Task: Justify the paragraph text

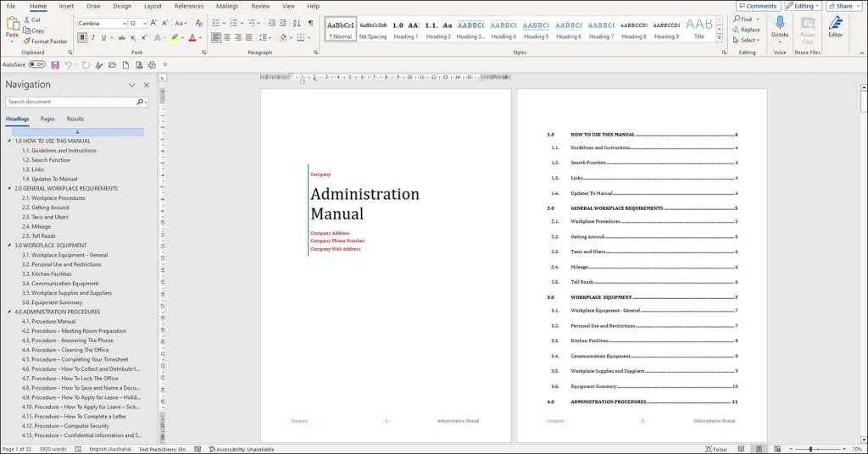Action: pos(249,37)
